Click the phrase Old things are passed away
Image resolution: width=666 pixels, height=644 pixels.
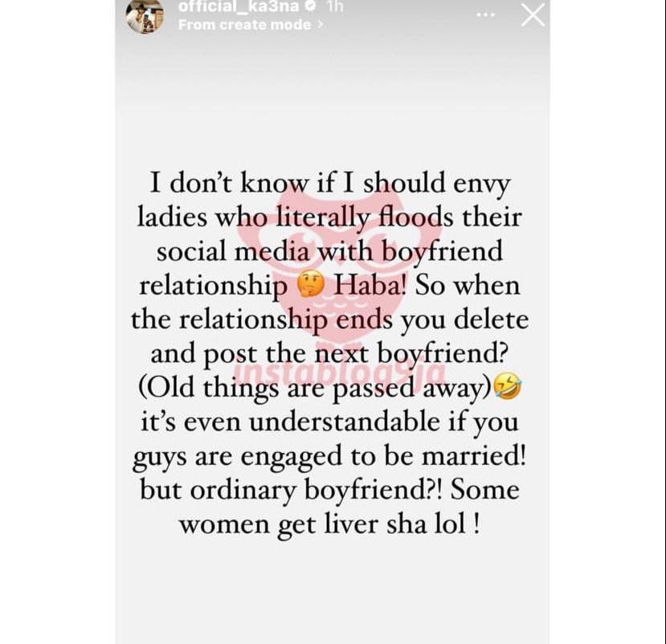(x=314, y=389)
